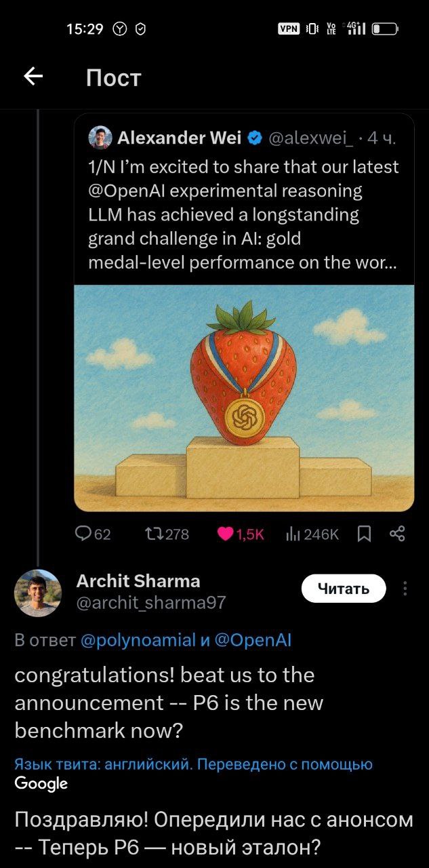Tap the @polynoamial mention link

(x=138, y=640)
